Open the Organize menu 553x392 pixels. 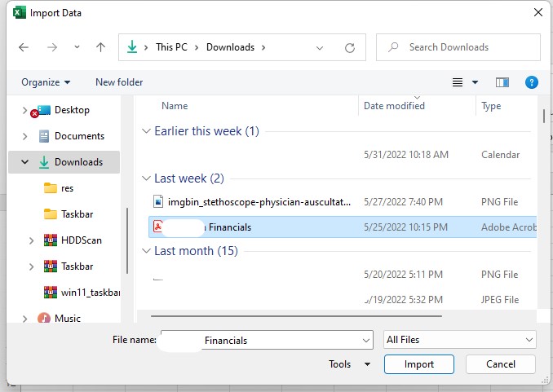click(46, 82)
